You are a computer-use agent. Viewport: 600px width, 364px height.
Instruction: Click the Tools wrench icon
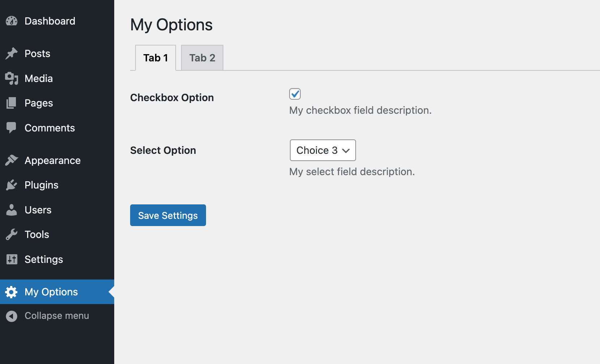point(12,234)
